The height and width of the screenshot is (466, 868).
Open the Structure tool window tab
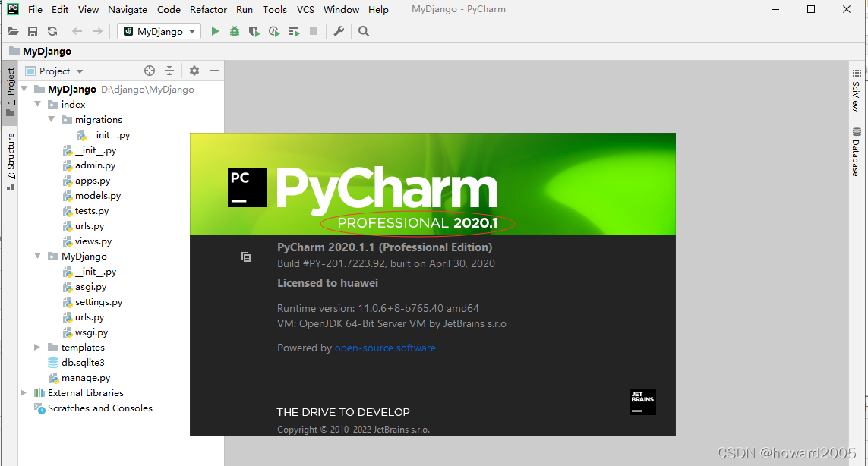(x=10, y=162)
